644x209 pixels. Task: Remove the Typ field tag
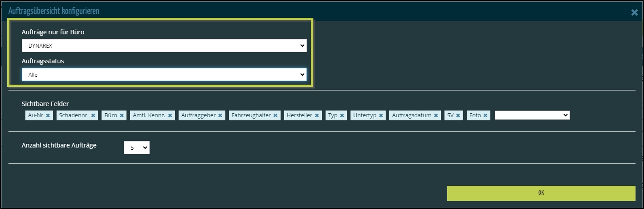click(x=342, y=115)
